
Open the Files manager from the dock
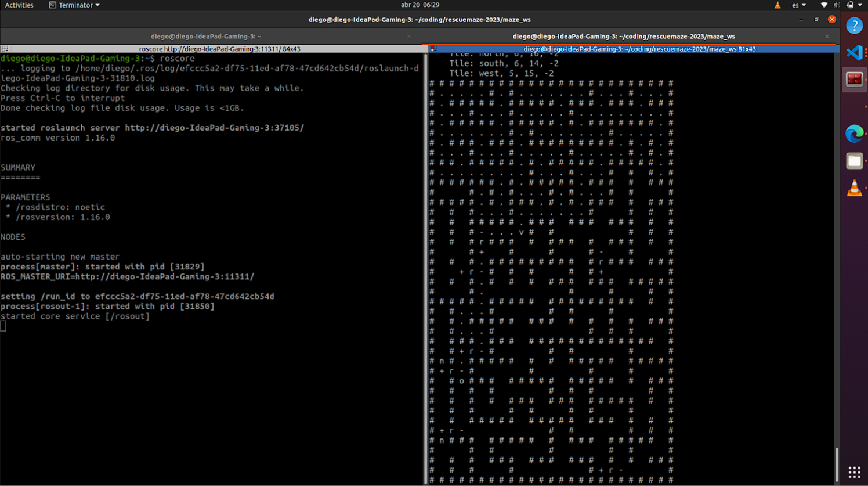[854, 161]
